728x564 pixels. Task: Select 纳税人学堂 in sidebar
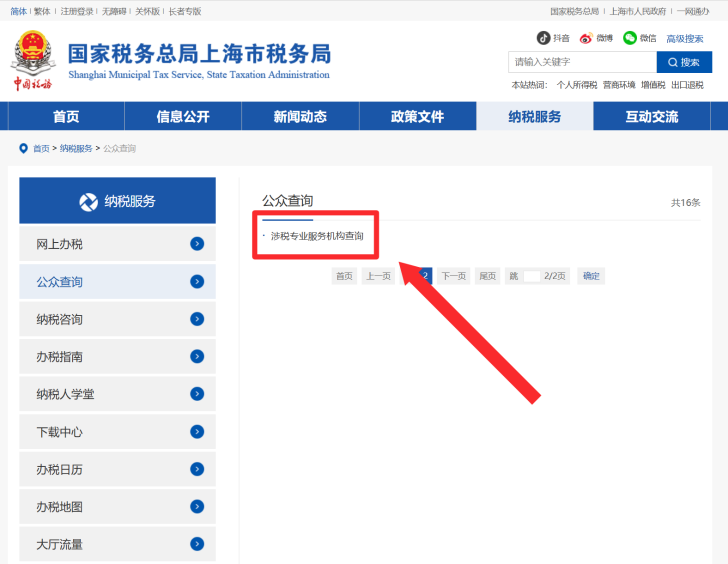(117, 394)
